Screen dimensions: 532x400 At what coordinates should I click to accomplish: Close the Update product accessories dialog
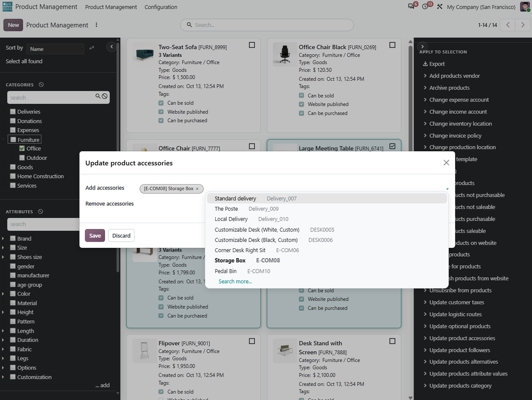tap(446, 163)
